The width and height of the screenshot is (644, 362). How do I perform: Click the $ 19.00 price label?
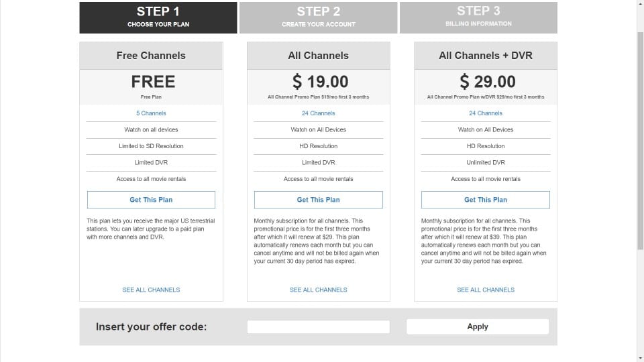click(x=321, y=82)
